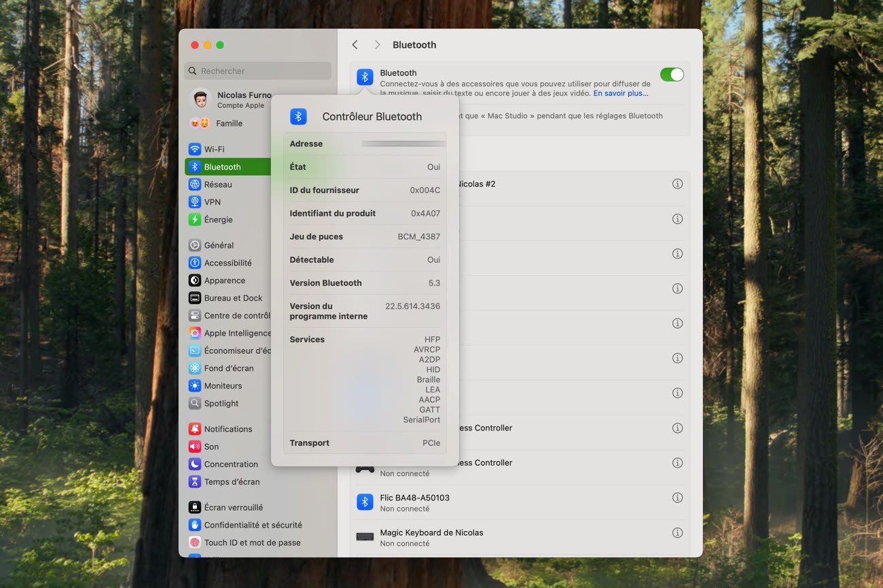Click the firmware version 22.5.614.3436

tap(413, 306)
